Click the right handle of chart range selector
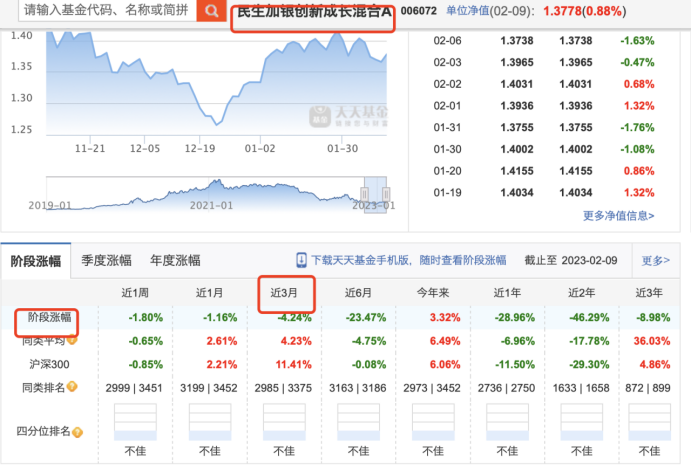The image size is (691, 466). [386, 193]
